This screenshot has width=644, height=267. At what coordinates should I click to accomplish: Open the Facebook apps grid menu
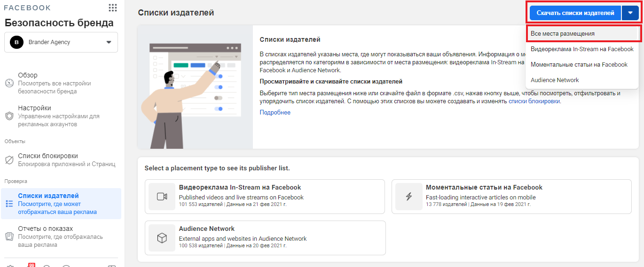[x=112, y=8]
